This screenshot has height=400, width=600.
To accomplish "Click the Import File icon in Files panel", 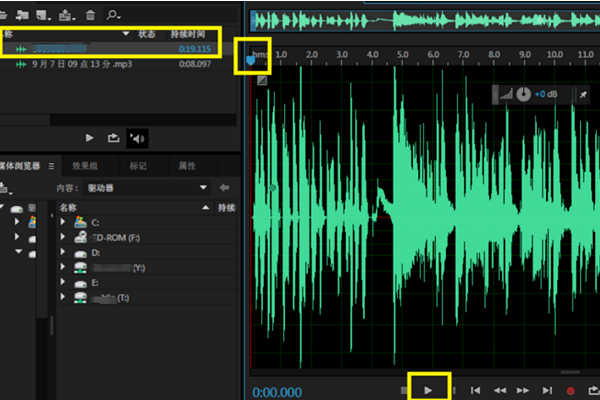I will pyautogui.click(x=22, y=15).
